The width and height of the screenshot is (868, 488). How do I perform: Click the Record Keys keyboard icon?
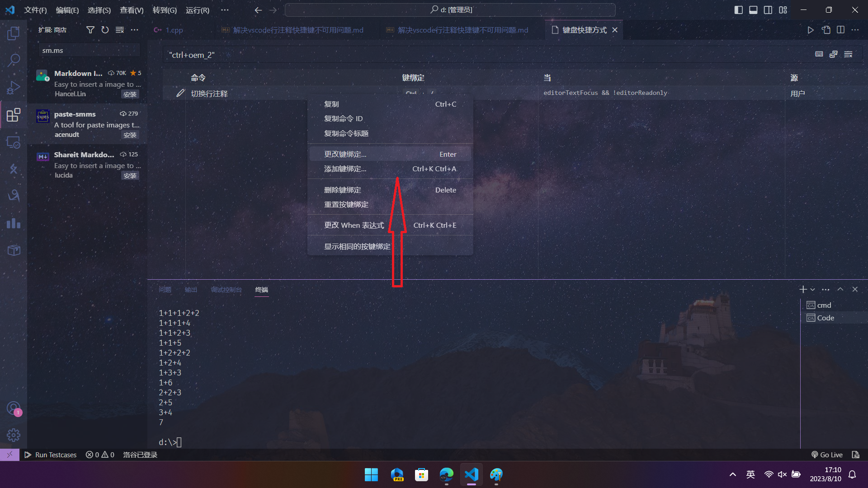coord(819,54)
